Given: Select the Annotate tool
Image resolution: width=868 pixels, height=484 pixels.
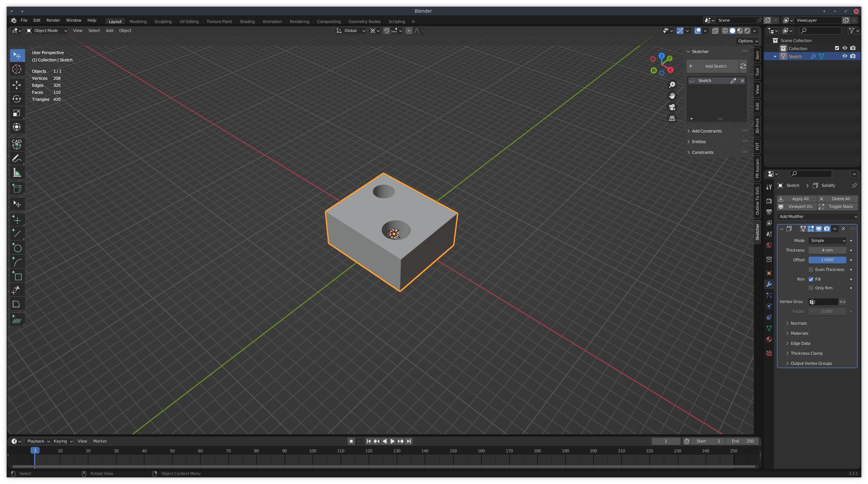Looking at the screenshot, I should [16, 158].
